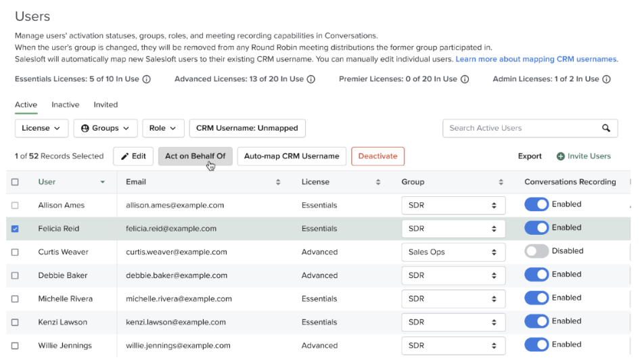Viewport: 640px width, 364px height.
Task: Sort by Email column arrows
Action: pos(278,182)
